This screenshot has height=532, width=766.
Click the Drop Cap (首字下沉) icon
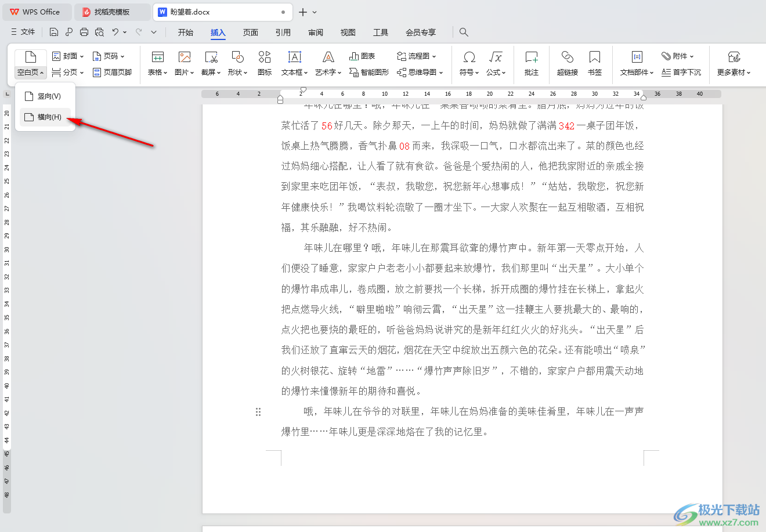681,73
